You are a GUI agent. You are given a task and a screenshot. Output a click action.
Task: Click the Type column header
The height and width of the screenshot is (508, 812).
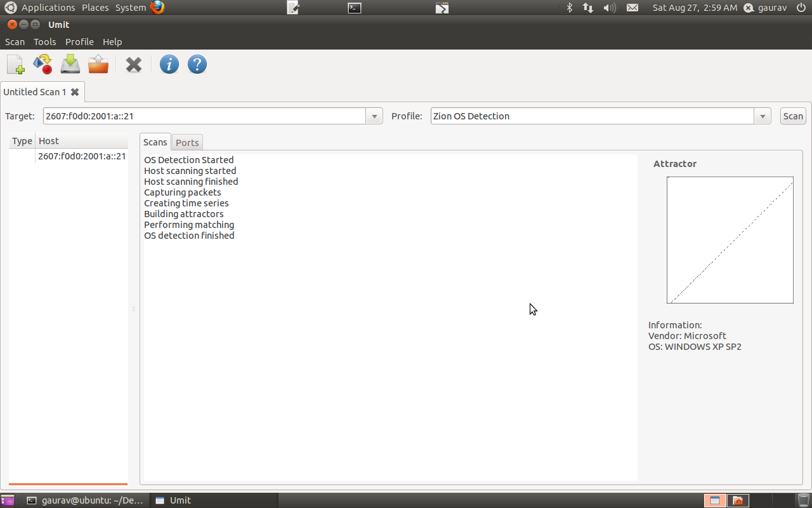point(22,141)
